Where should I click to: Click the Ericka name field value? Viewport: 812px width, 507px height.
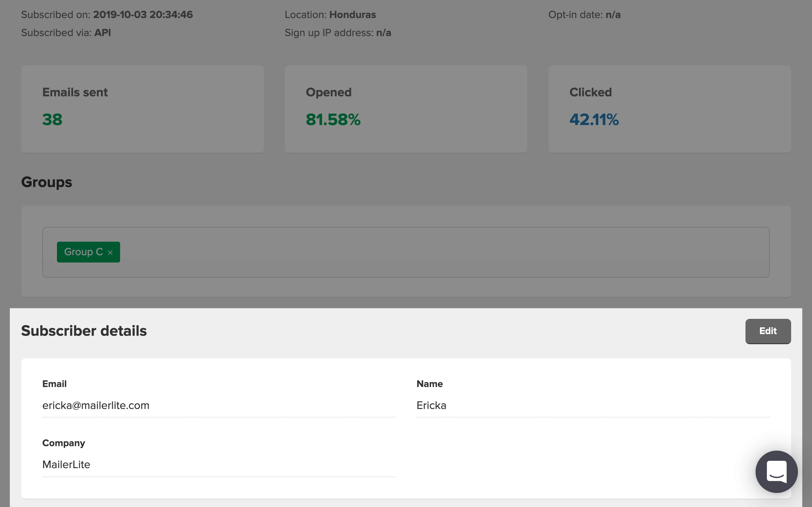pos(431,405)
